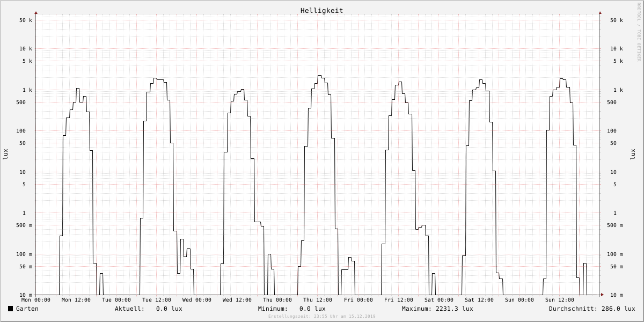The height and width of the screenshot is (322, 644).
Task: Click the rotated lux label on left axis
Action: [5, 155]
